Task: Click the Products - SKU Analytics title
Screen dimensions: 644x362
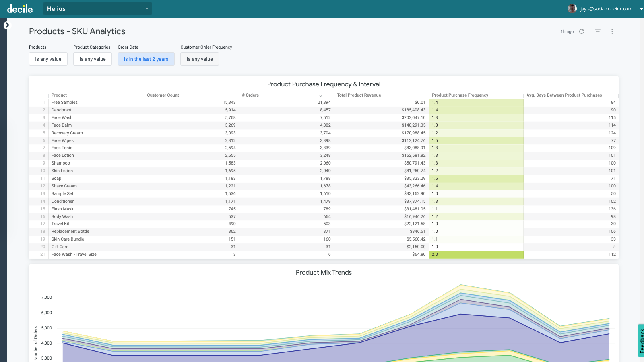Action: (x=77, y=31)
